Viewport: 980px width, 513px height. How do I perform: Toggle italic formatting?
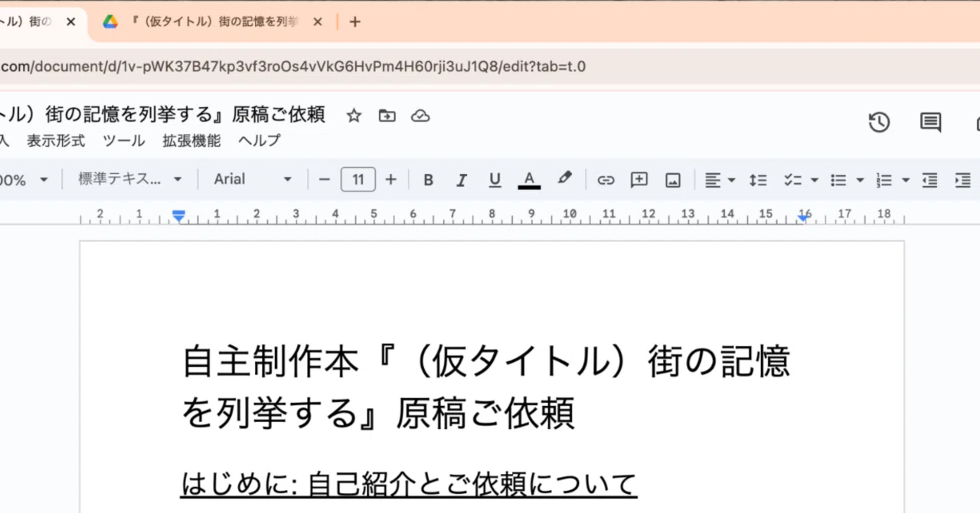[x=462, y=180]
